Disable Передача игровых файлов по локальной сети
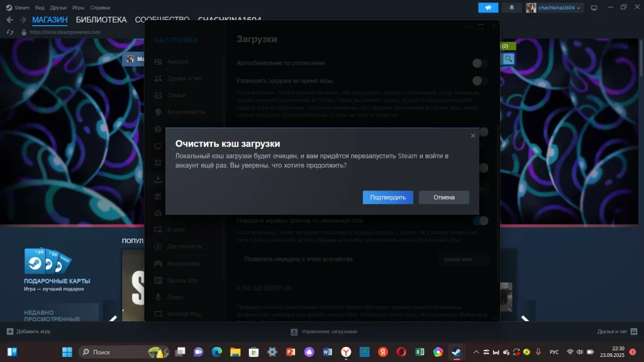This screenshot has width=644, height=362. [480, 221]
